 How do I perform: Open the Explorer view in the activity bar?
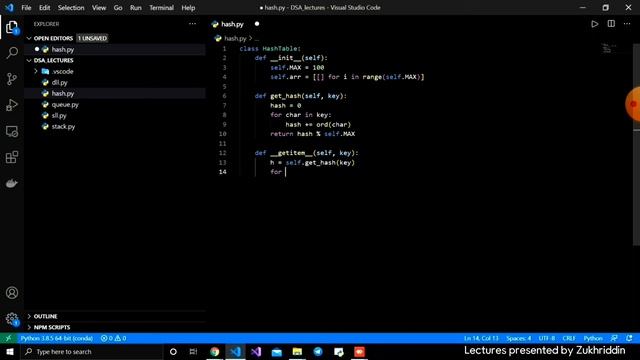click(12, 28)
